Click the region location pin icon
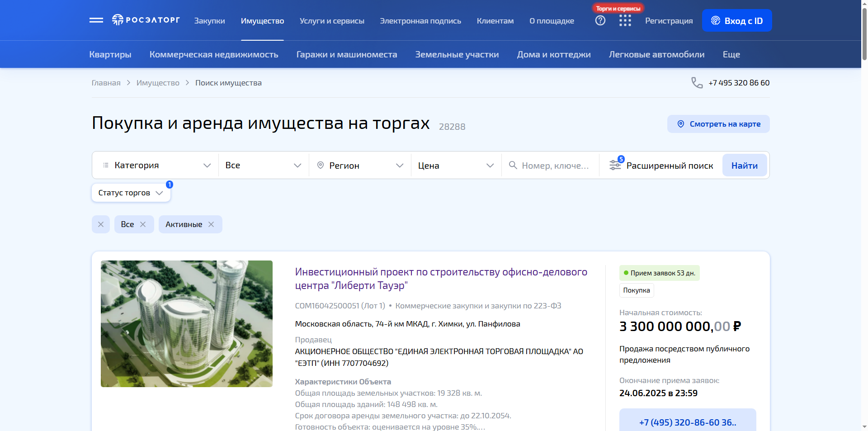The image size is (868, 431). [x=321, y=165]
